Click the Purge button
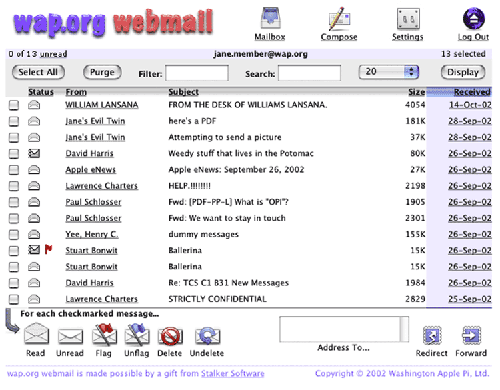 (102, 72)
